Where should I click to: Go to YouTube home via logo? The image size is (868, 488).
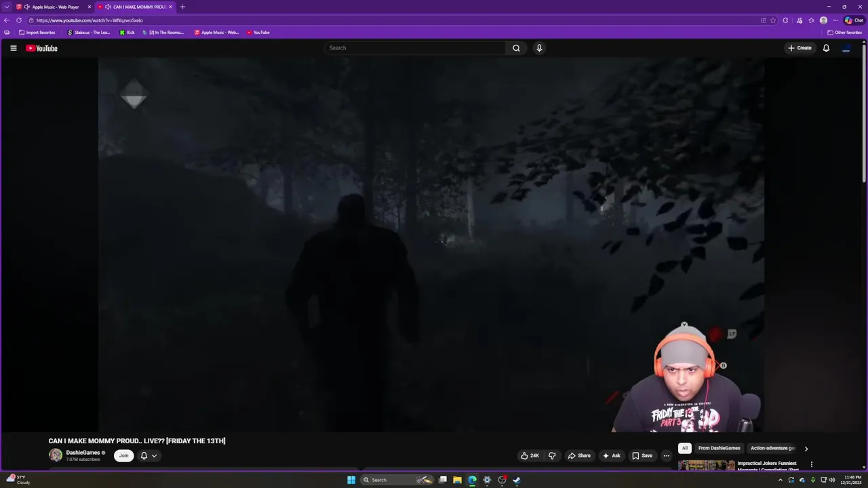[x=41, y=48]
